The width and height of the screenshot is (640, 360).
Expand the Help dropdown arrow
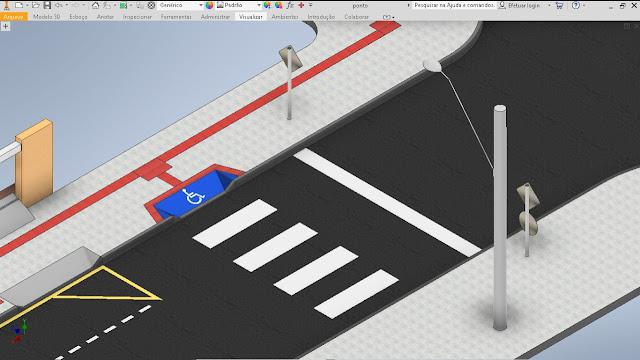(x=584, y=5)
